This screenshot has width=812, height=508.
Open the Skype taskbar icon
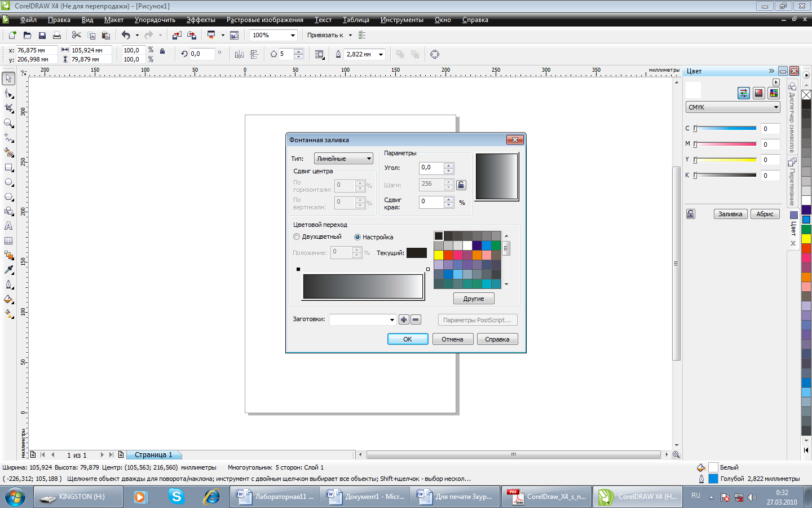(x=176, y=497)
